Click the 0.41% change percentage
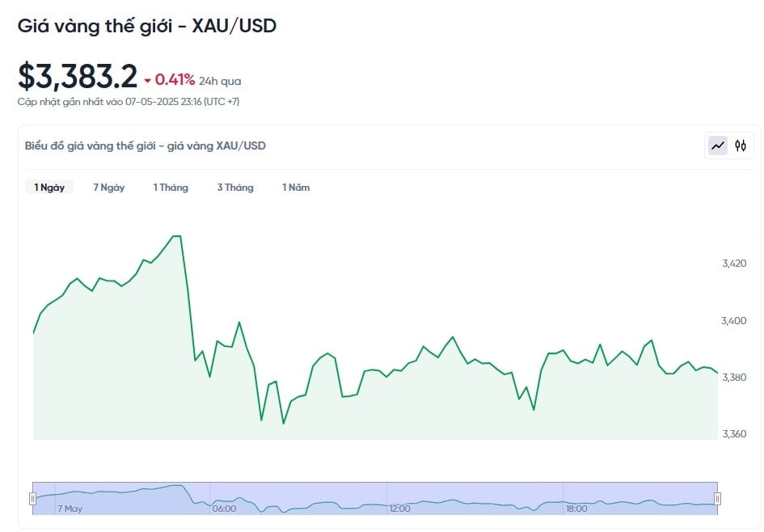Screen dimensions: 764x532 175,80
